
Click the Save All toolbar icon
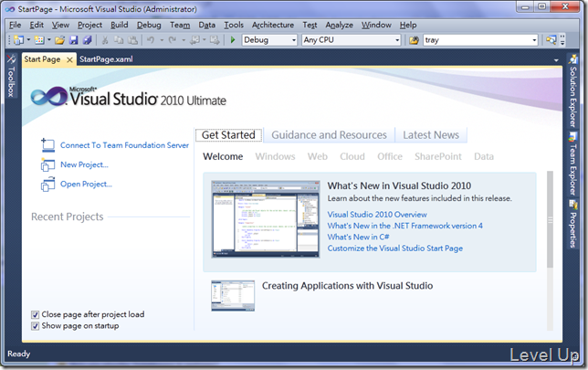(88, 40)
